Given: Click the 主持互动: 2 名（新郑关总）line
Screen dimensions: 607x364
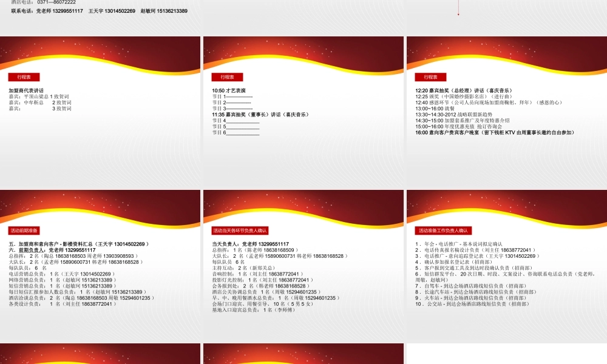Looking at the screenshot, I should (244, 268).
